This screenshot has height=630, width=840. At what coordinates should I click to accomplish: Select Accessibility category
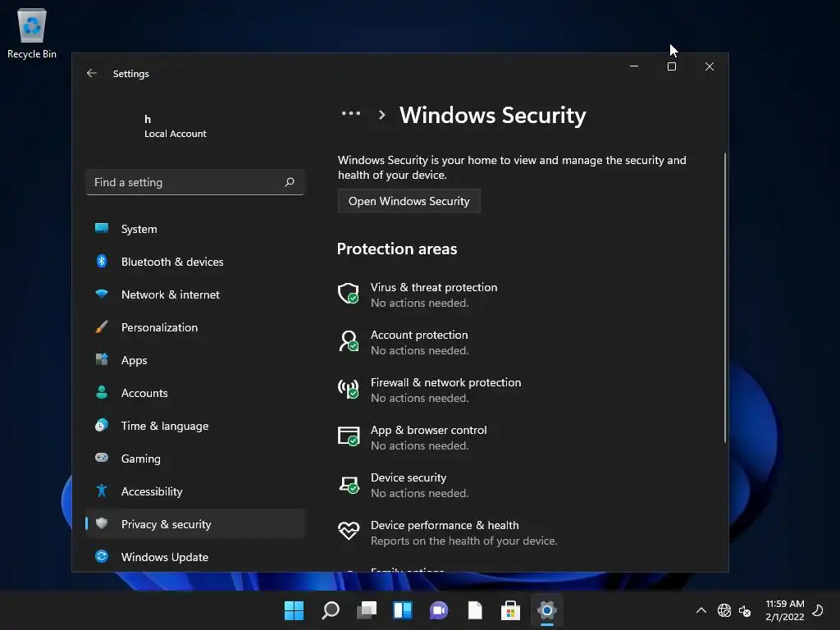point(195,491)
